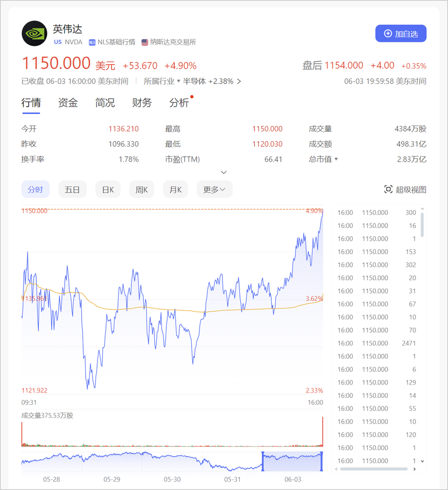Open the 行情 tab
Image resolution: width=448 pixels, height=490 pixels.
[x=31, y=103]
